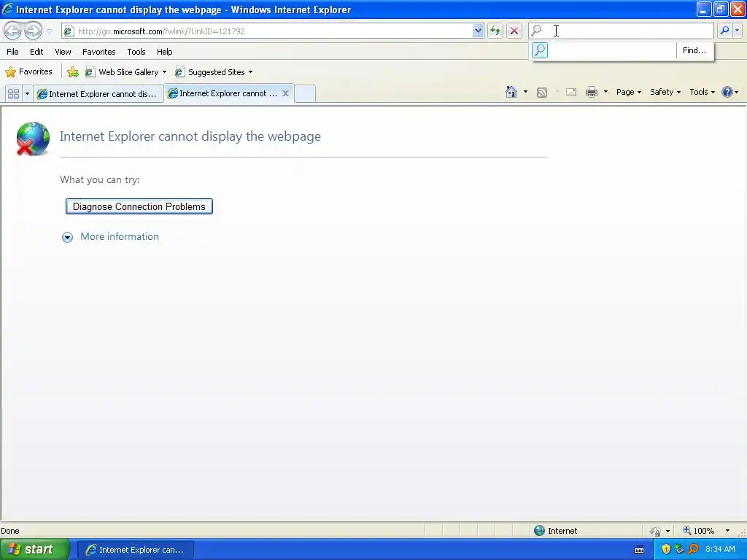Expand the Home button dropdown arrow

coord(525,92)
